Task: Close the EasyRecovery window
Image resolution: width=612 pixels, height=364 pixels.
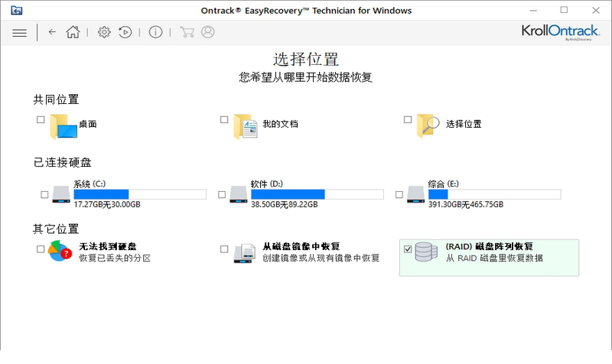Action: click(x=596, y=11)
